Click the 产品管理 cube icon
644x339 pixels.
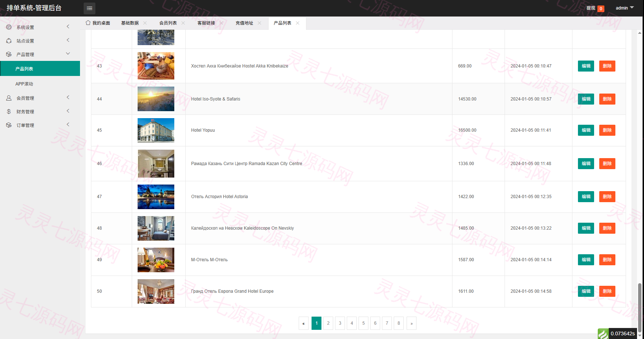tap(9, 54)
